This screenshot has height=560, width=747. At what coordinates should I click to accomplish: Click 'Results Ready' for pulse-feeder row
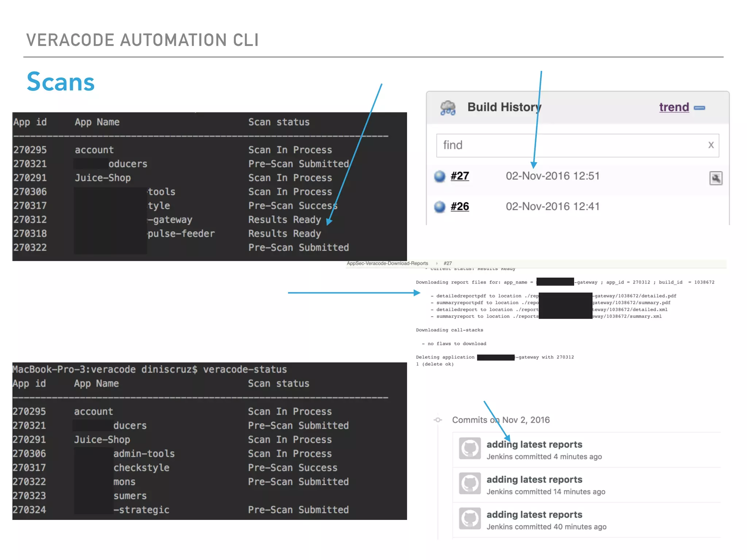click(x=285, y=234)
